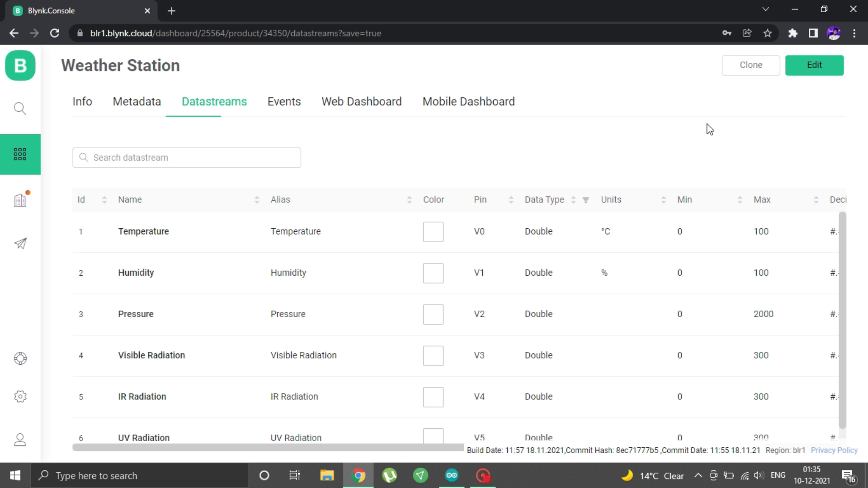Image resolution: width=868 pixels, height=488 pixels.
Task: Open the sidebar search magnifier icon
Action: pyautogui.click(x=20, y=108)
